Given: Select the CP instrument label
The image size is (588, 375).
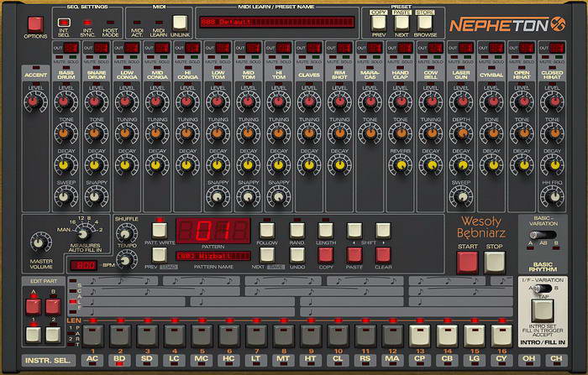Looking at the screenshot, I should click(419, 361).
